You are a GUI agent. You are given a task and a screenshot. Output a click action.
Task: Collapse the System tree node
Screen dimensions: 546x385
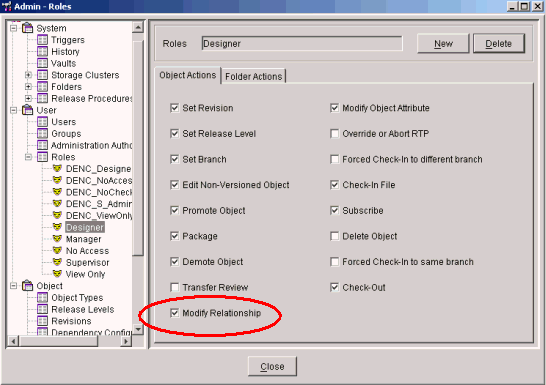14,28
